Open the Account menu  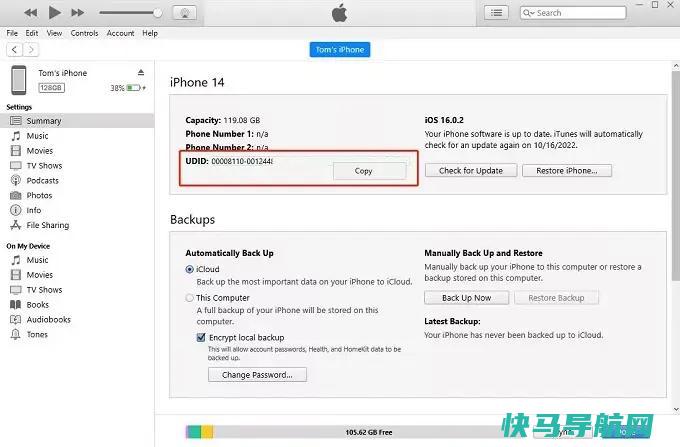(x=120, y=33)
